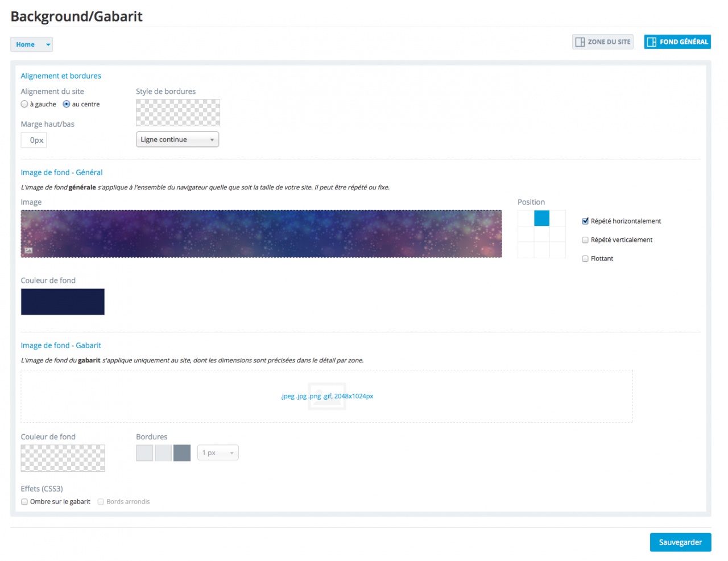Switch to the Zone du site tab
The width and height of the screenshot is (728, 561).
click(x=602, y=42)
